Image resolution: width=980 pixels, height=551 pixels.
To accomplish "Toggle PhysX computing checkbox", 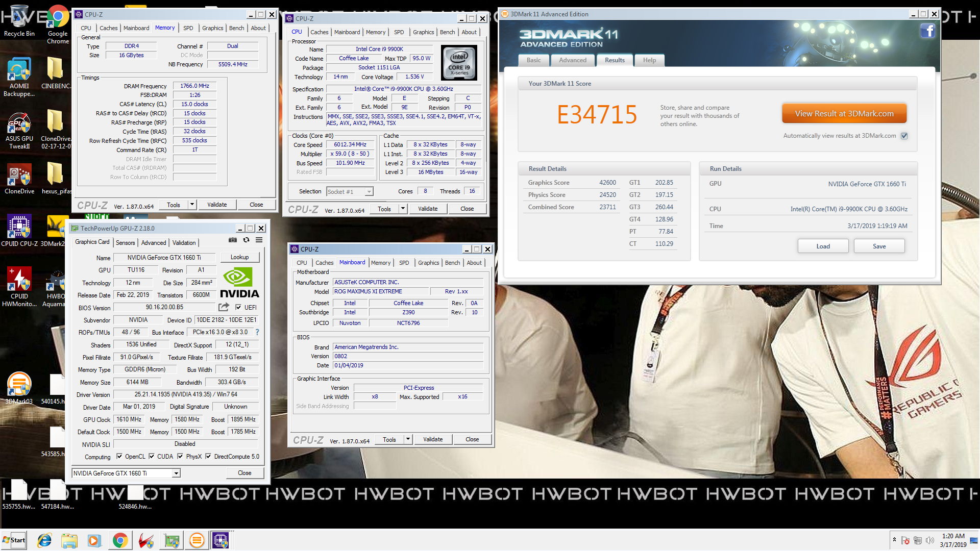I will coord(180,457).
